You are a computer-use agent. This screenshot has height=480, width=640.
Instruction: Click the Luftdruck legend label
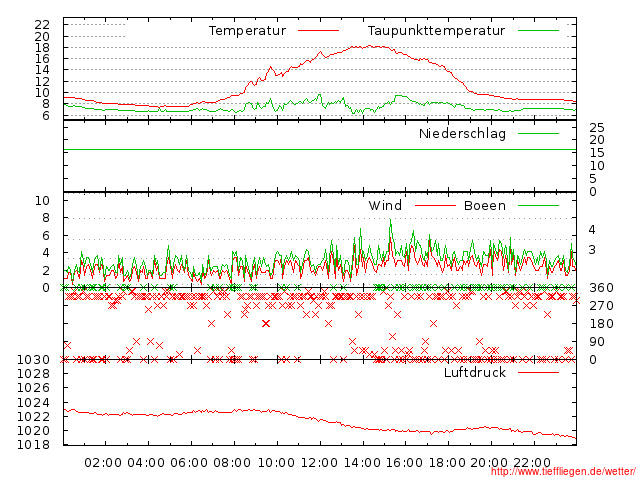tap(475, 372)
